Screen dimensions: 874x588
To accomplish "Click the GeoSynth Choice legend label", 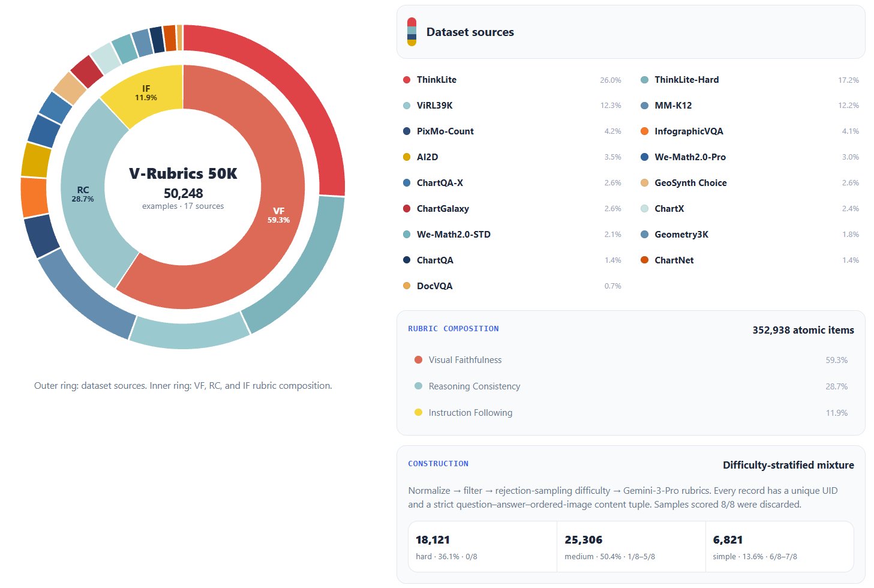I will (690, 183).
